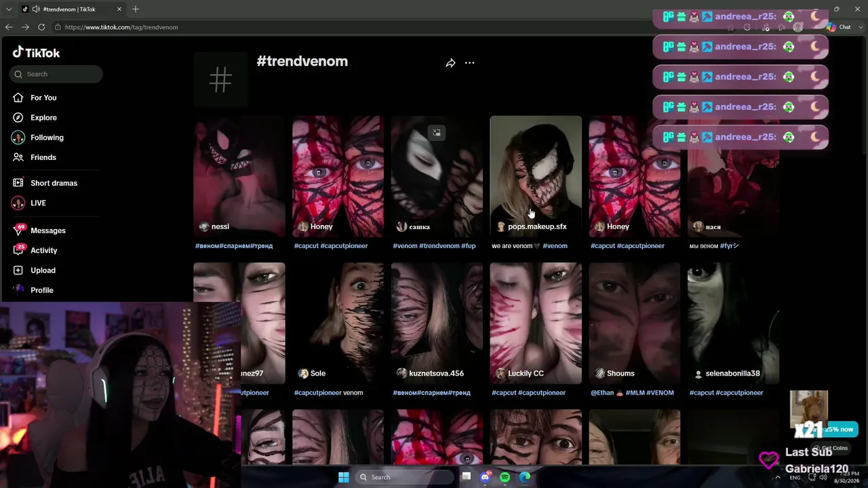Image resolution: width=868 pixels, height=488 pixels.
Task: Open the video by Shoums
Action: [x=634, y=323]
